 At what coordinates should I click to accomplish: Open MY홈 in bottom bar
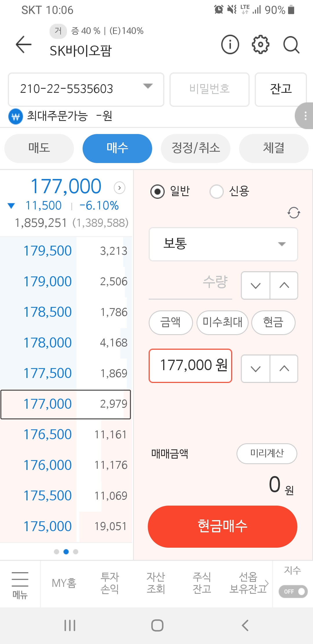(64, 583)
